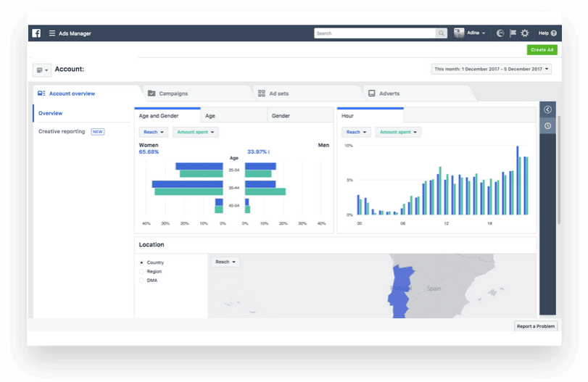Open Creative reporting in the sidebar
The width and height of the screenshot is (588, 382).
coord(62,132)
